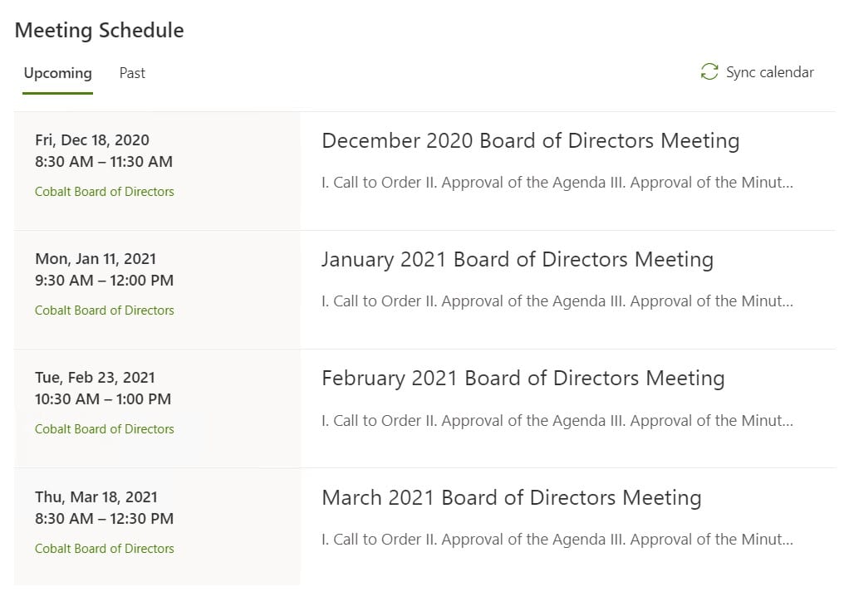Select the Upcoming tab
Image resolution: width=849 pixels, height=616 pixels.
coord(58,73)
